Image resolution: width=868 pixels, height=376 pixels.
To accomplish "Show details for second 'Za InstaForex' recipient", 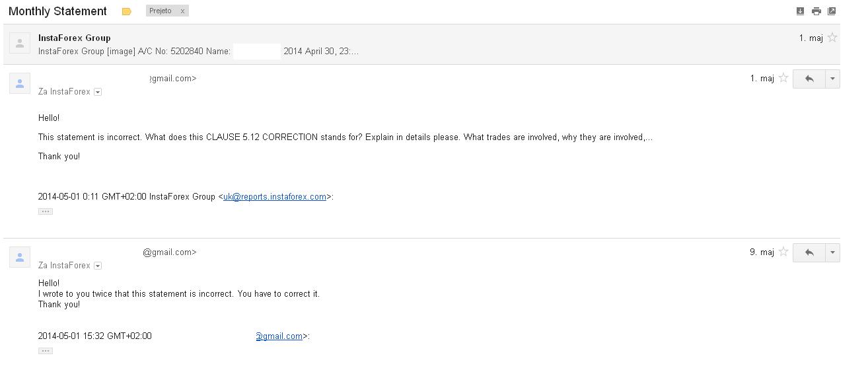I will pyautogui.click(x=98, y=266).
